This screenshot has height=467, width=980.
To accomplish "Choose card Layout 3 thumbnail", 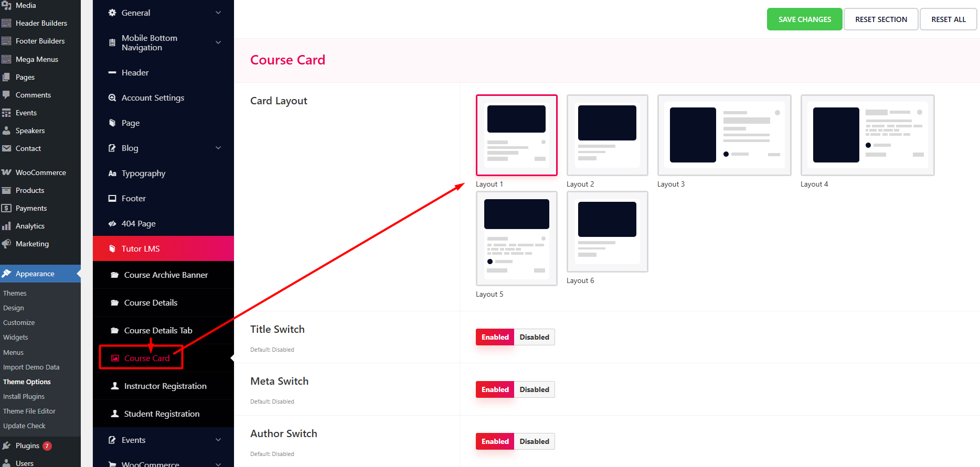I will [724, 135].
